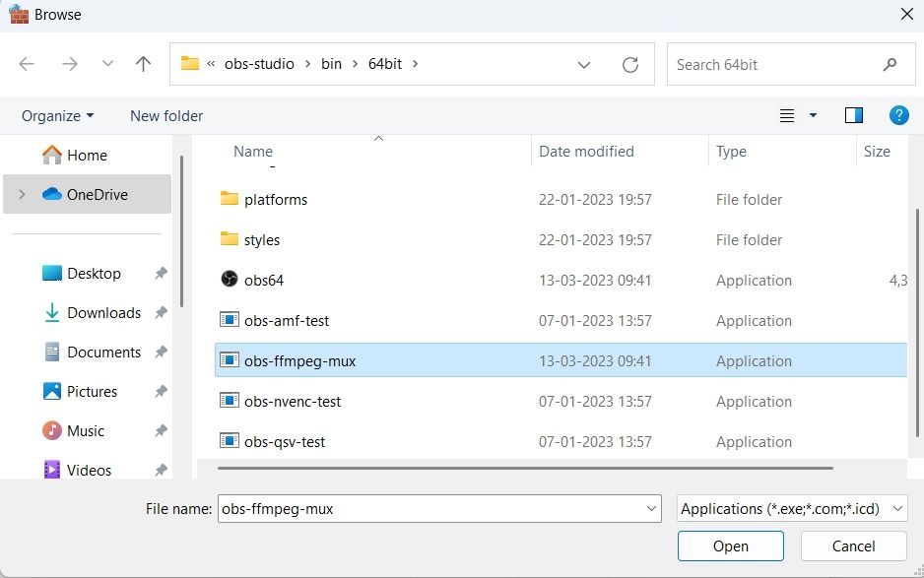This screenshot has width=924, height=578.
Task: Open the selected obs-ffmpeg-mux file
Action: [x=730, y=546]
